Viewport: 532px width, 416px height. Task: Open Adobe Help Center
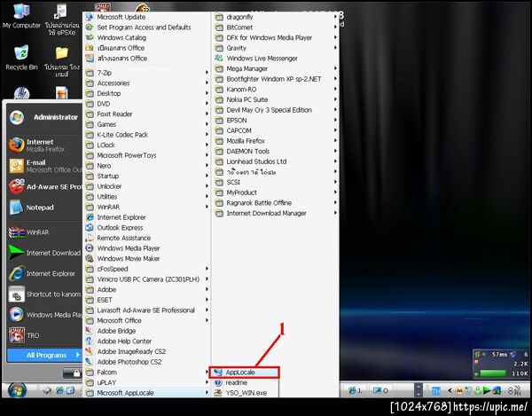pyautogui.click(x=147, y=341)
